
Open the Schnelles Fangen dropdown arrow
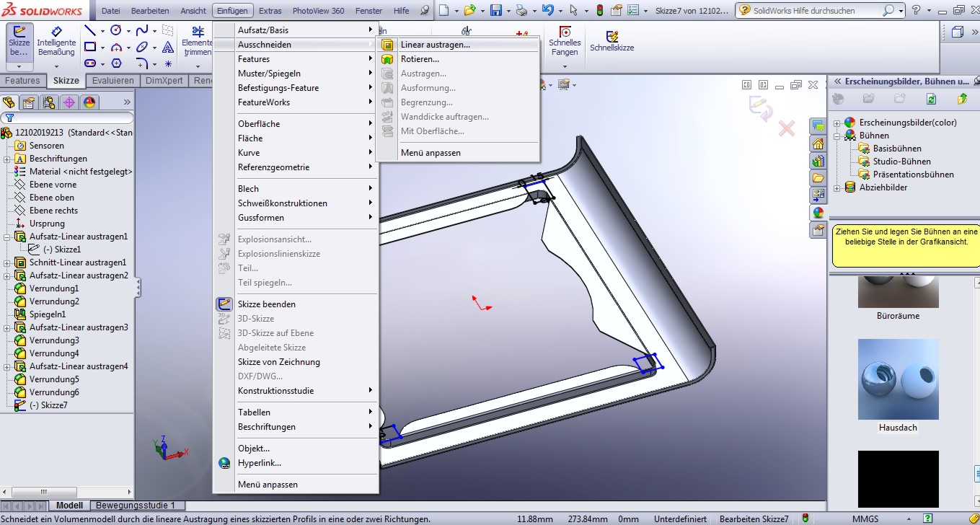point(565,66)
